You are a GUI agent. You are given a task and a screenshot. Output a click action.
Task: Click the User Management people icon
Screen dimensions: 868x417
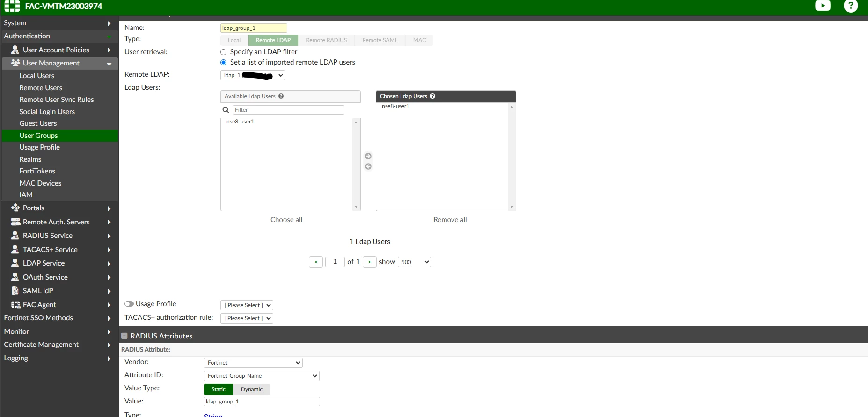coord(15,63)
